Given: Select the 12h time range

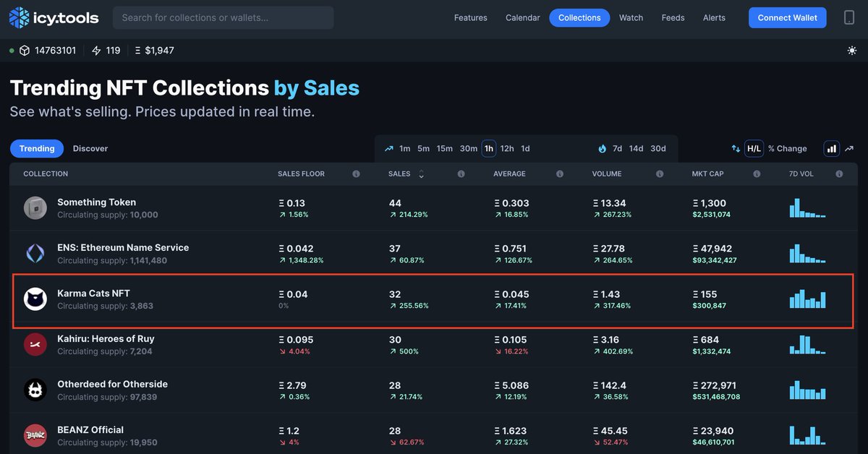Looking at the screenshot, I should pos(507,149).
